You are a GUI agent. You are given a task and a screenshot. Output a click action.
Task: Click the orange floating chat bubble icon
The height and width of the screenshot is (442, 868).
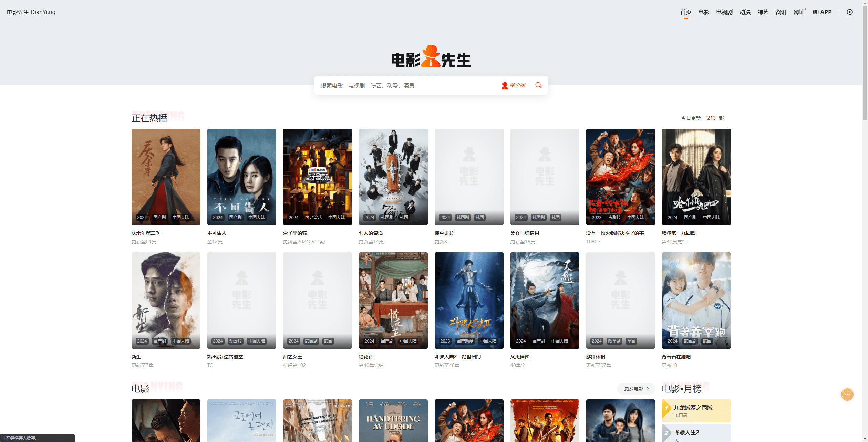(x=847, y=394)
